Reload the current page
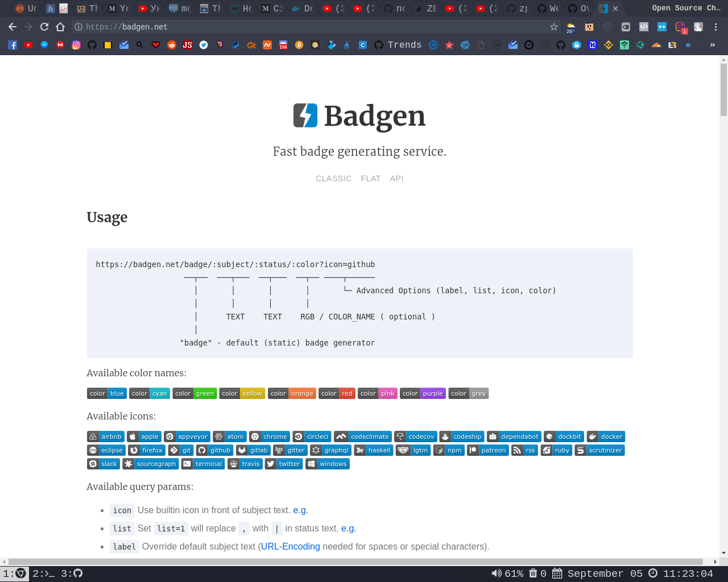This screenshot has width=728, height=582. point(44,27)
